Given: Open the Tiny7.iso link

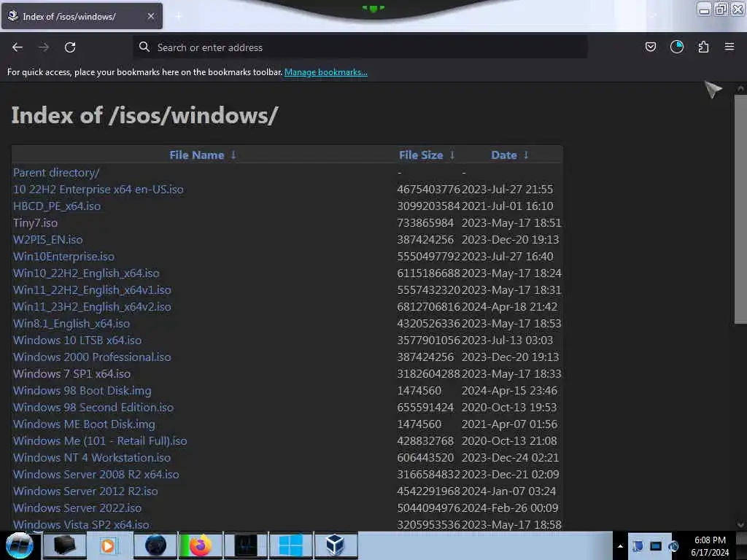Looking at the screenshot, I should click(x=35, y=223).
